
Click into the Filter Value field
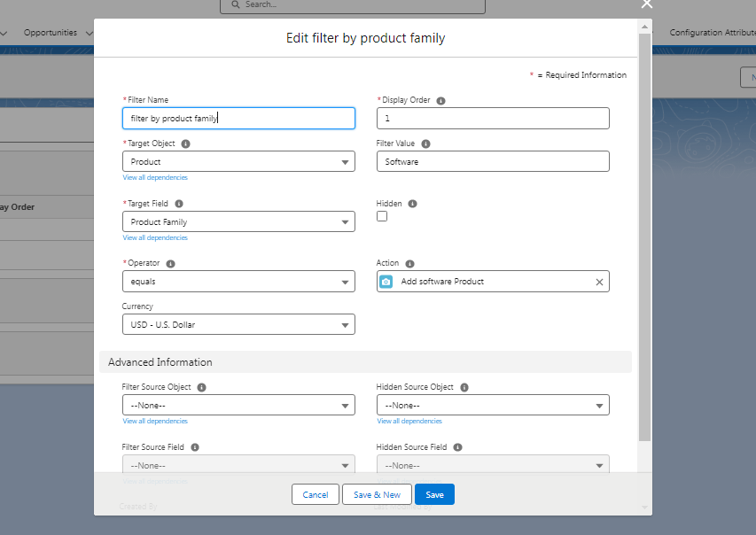[493, 162]
